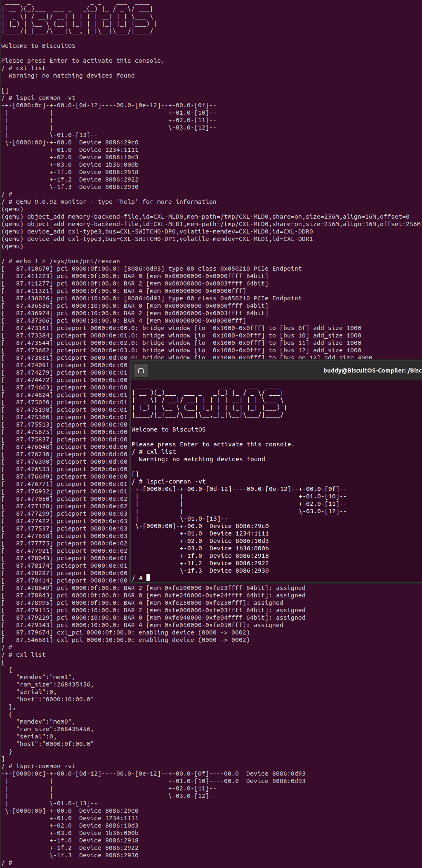422x868 pixels.
Task: Click the 'QEMU 9.0.92 monitor' line
Action: (x=116, y=202)
